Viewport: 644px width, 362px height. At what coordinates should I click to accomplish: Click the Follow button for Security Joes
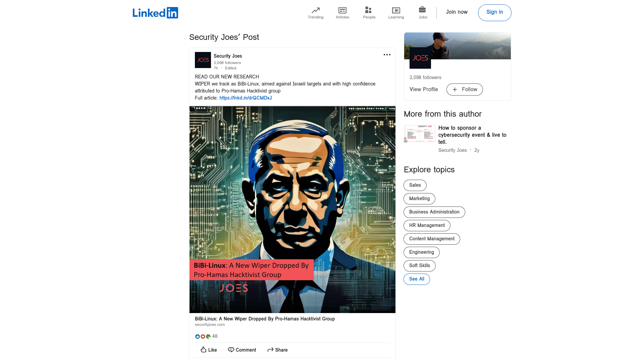point(465,89)
